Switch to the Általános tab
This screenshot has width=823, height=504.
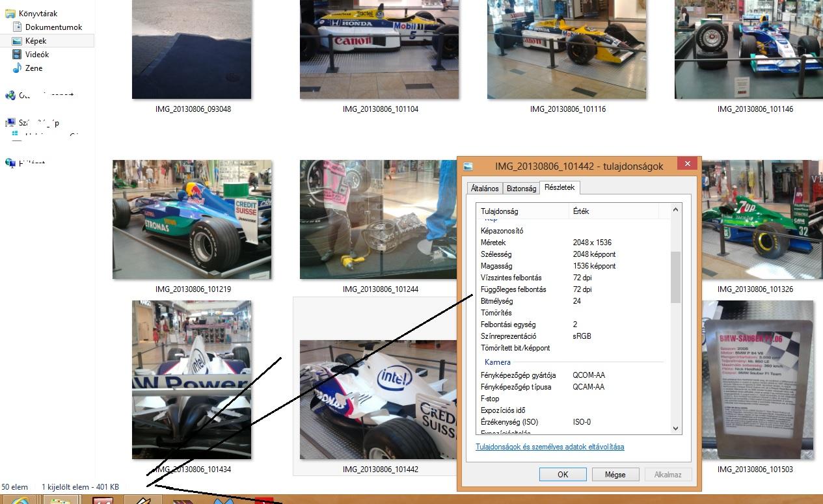pyautogui.click(x=485, y=188)
